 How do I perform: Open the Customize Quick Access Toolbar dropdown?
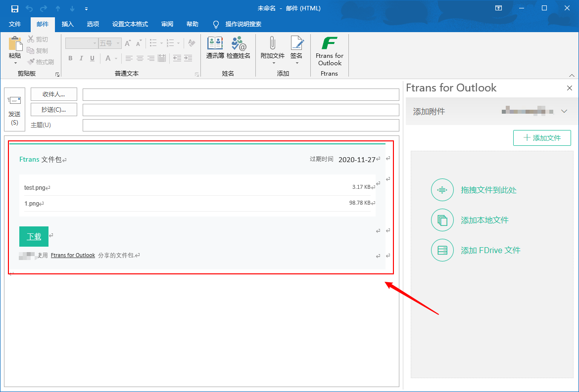click(x=86, y=8)
